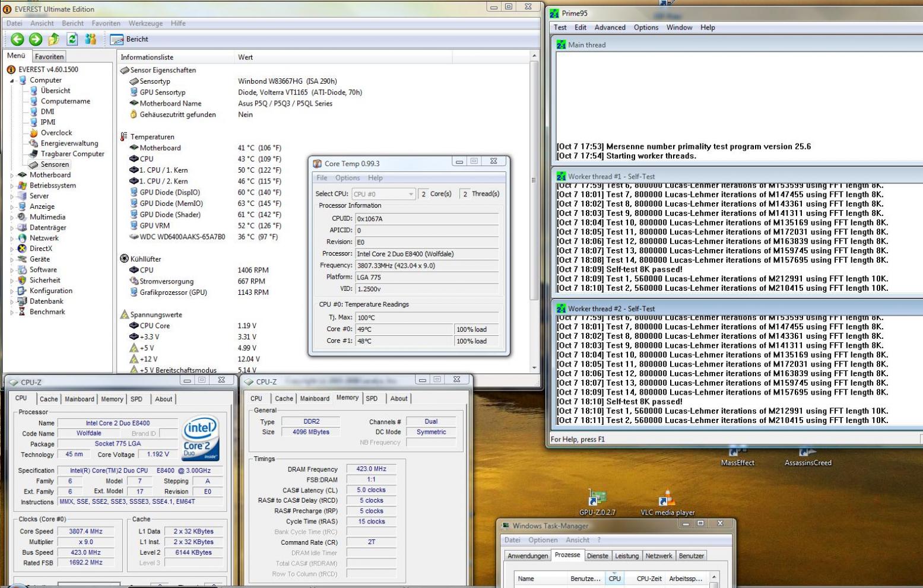Switch to the Cache tab in left CPU-Z
Screen dimensions: 923x588
[49, 399]
